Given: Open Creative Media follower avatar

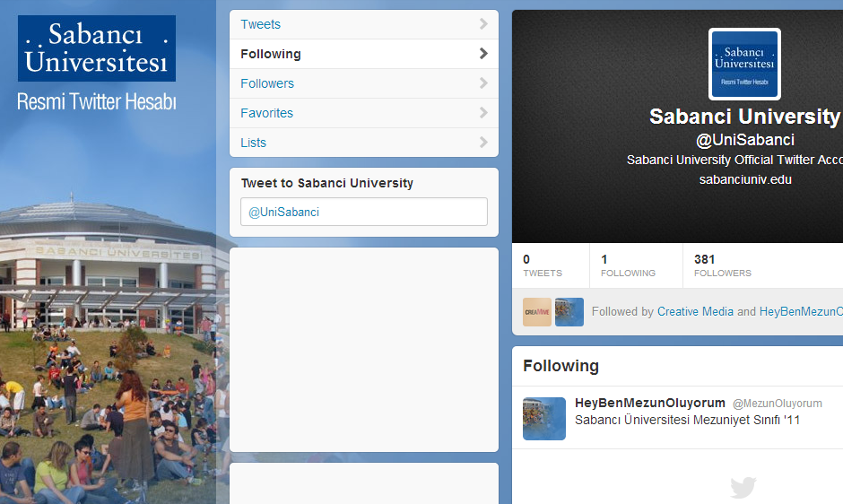Looking at the screenshot, I should pos(537,312).
